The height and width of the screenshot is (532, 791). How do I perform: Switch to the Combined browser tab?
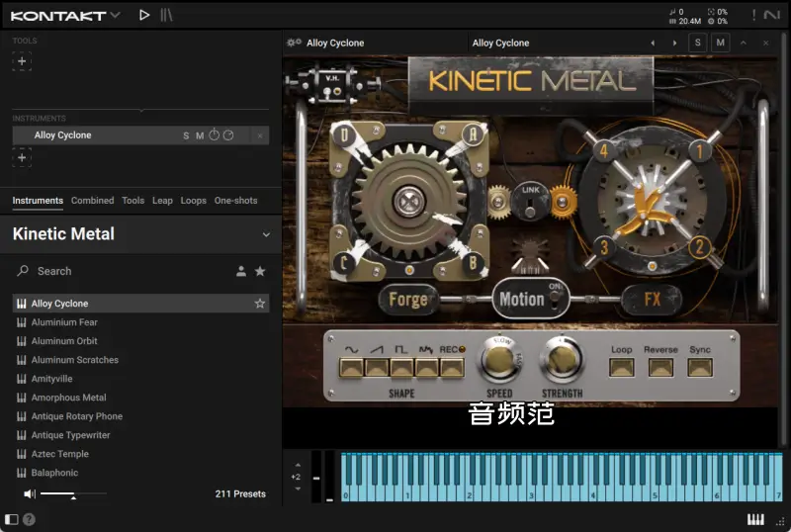(x=92, y=201)
